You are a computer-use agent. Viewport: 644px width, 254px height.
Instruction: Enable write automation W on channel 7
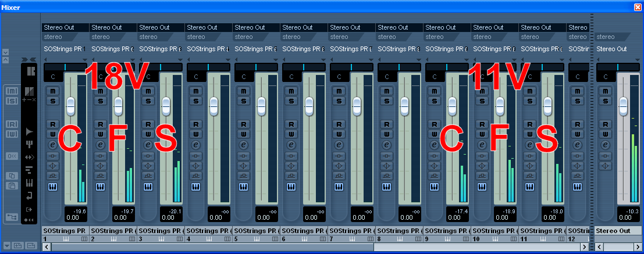(339, 134)
